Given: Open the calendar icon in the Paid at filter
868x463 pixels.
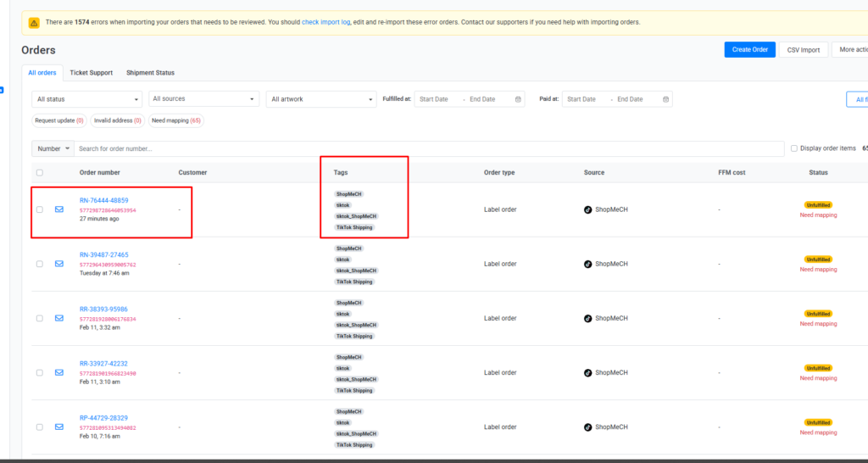Looking at the screenshot, I should tap(665, 99).
